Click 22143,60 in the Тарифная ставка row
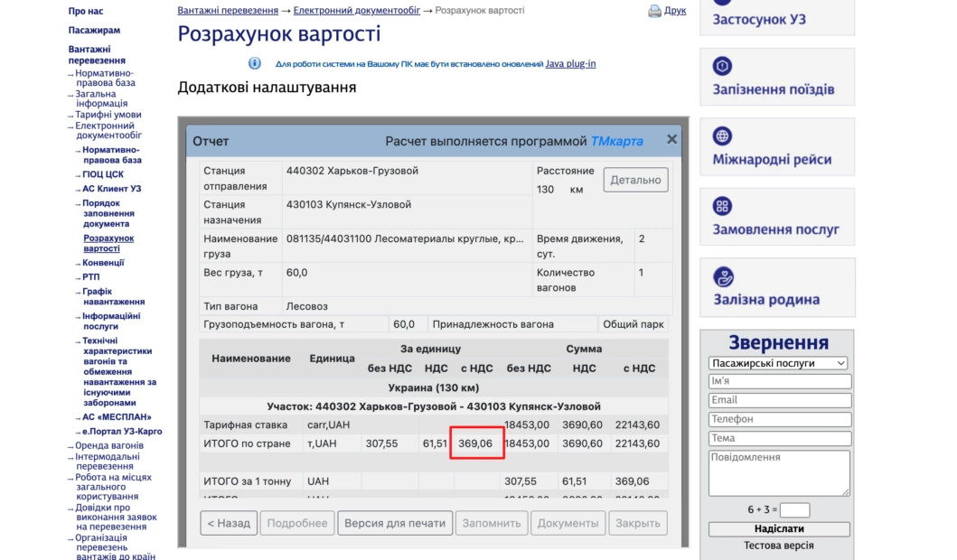 (x=637, y=425)
